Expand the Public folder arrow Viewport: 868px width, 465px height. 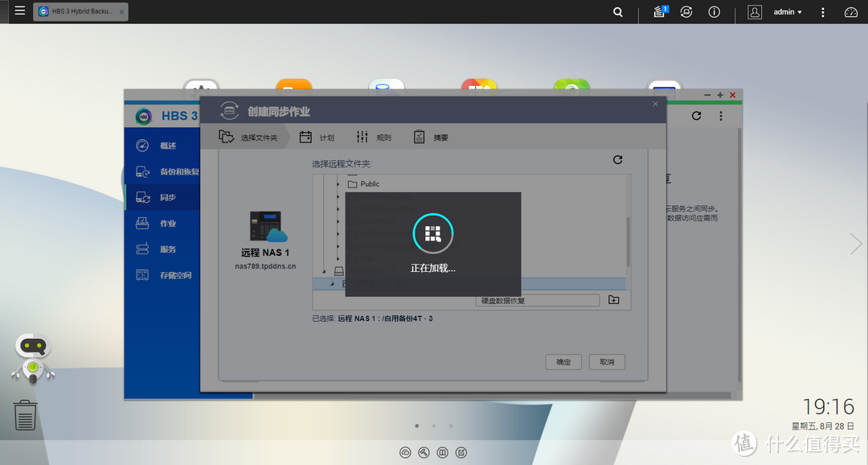pyautogui.click(x=338, y=184)
